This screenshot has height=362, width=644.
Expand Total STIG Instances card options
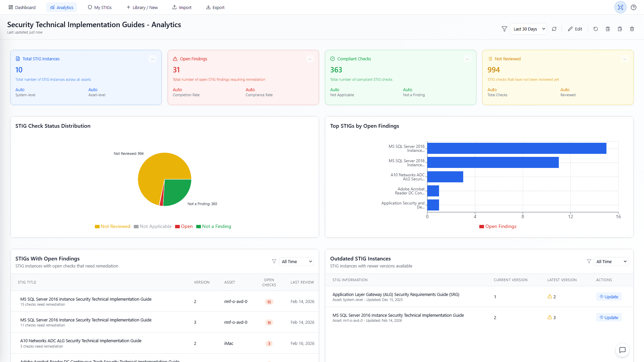pyautogui.click(x=153, y=59)
